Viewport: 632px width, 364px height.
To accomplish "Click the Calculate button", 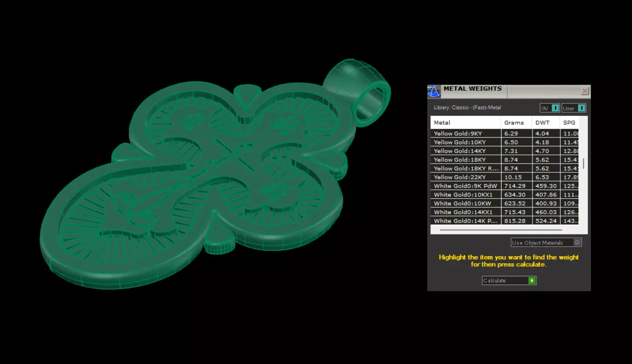I will [x=509, y=281].
